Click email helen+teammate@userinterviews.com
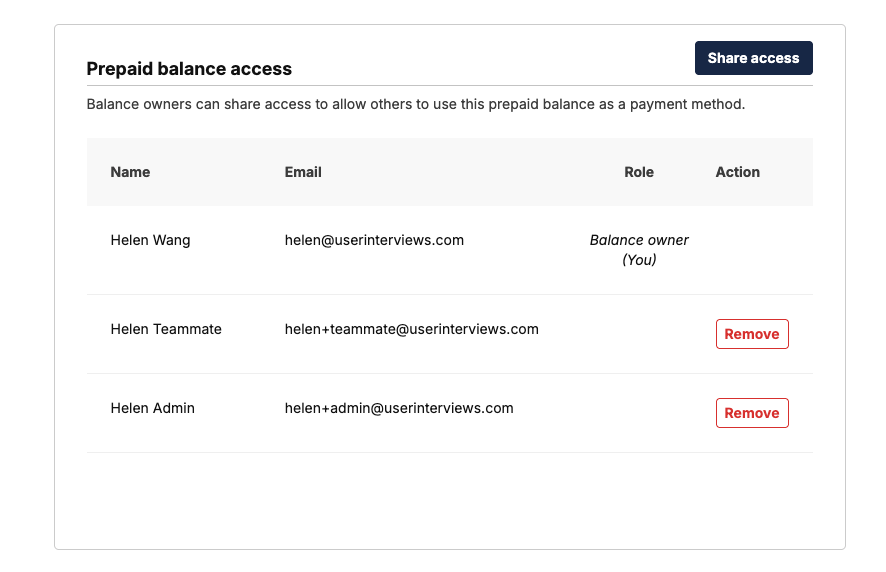Image resolution: width=886 pixels, height=572 pixels. tap(411, 329)
